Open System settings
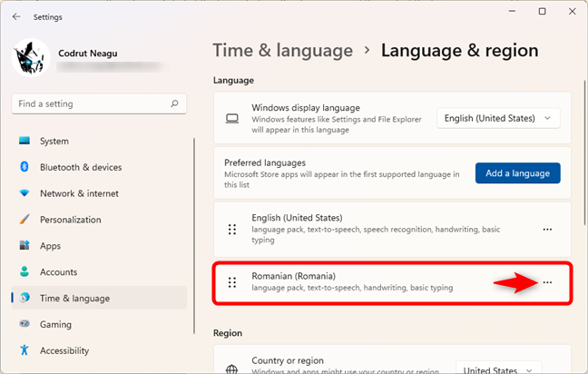 click(x=100, y=141)
